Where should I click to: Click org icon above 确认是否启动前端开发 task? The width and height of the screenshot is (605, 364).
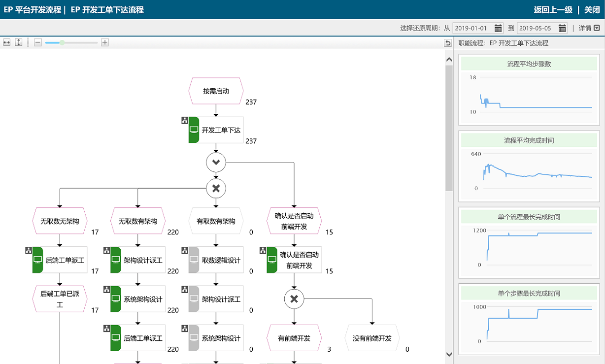[263, 250]
